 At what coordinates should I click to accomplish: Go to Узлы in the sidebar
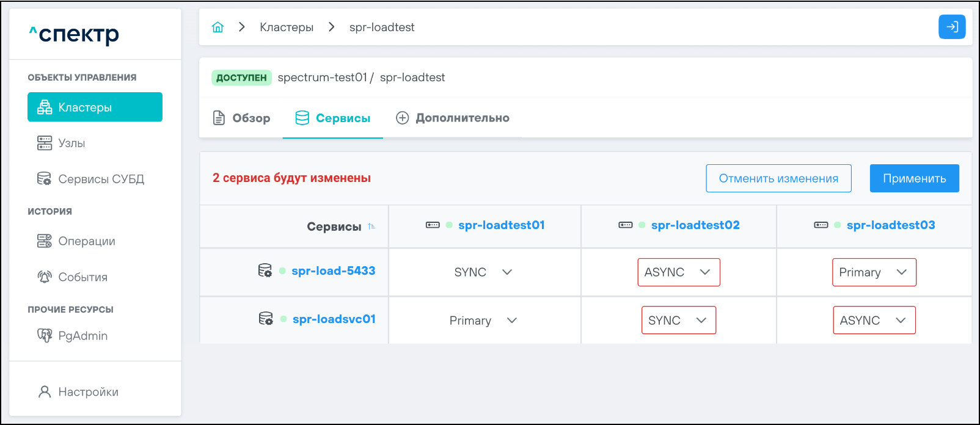(x=71, y=143)
